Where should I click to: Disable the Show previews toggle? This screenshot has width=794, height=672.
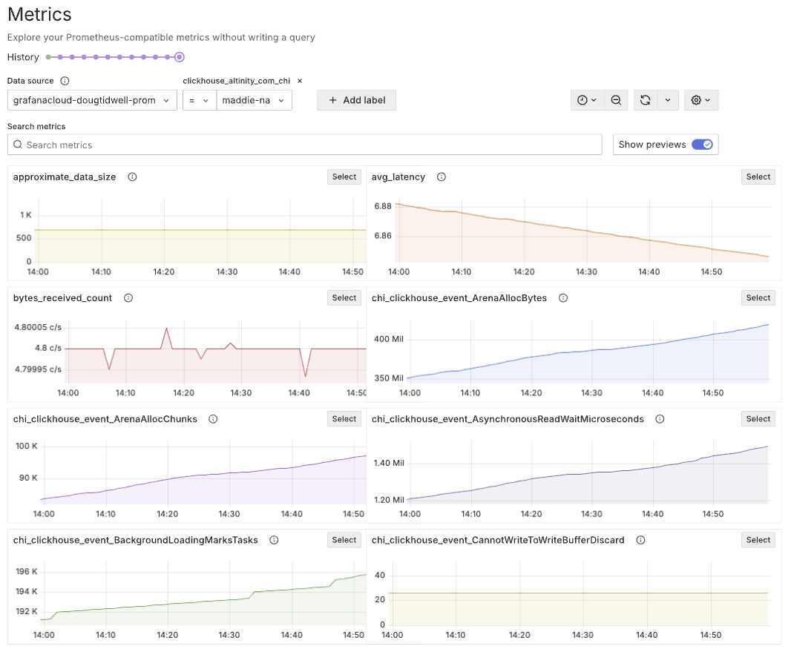pyautogui.click(x=703, y=144)
